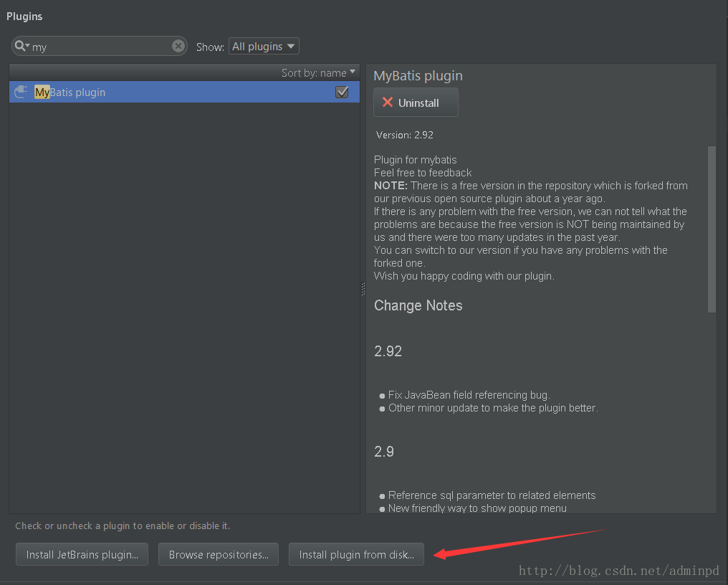Click the Change Notes heading
The image size is (728, 585).
418,305
